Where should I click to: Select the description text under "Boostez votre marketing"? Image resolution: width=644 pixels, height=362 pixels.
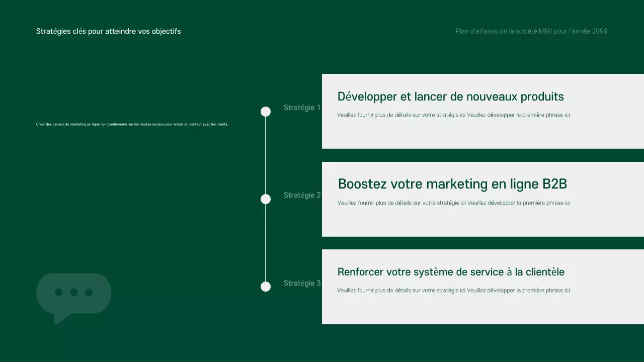coord(453,203)
